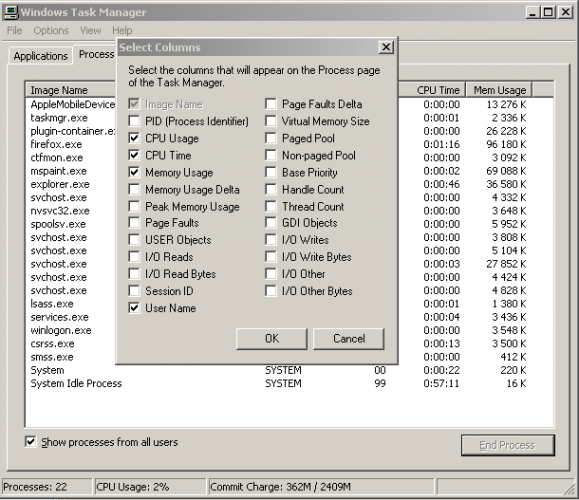
Task: Select the winlogon.exe process
Action: (61, 330)
